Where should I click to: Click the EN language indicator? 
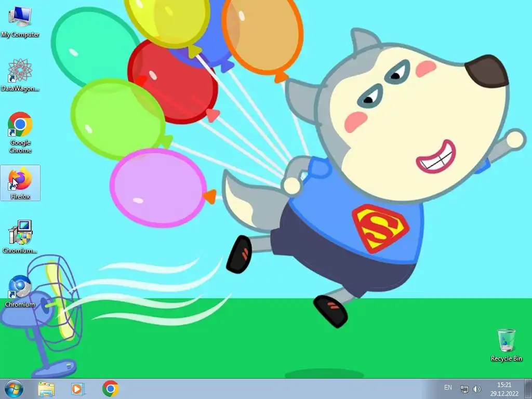[x=448, y=388]
